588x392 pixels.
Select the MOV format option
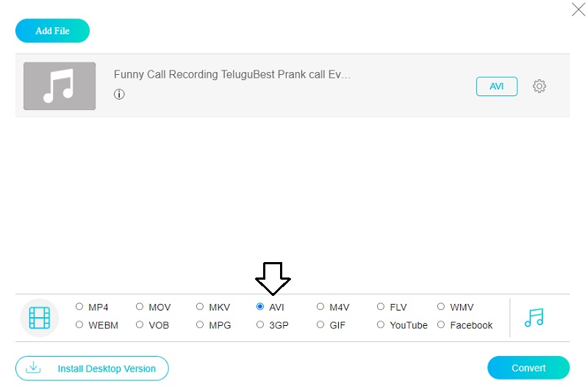(x=140, y=307)
